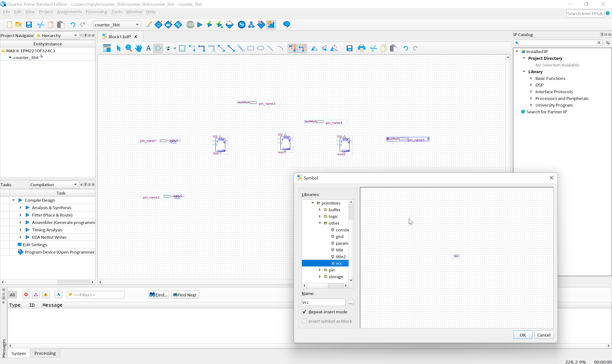This screenshot has height=364, width=612.
Task: Select the Selection arrow tool
Action: click(119, 48)
